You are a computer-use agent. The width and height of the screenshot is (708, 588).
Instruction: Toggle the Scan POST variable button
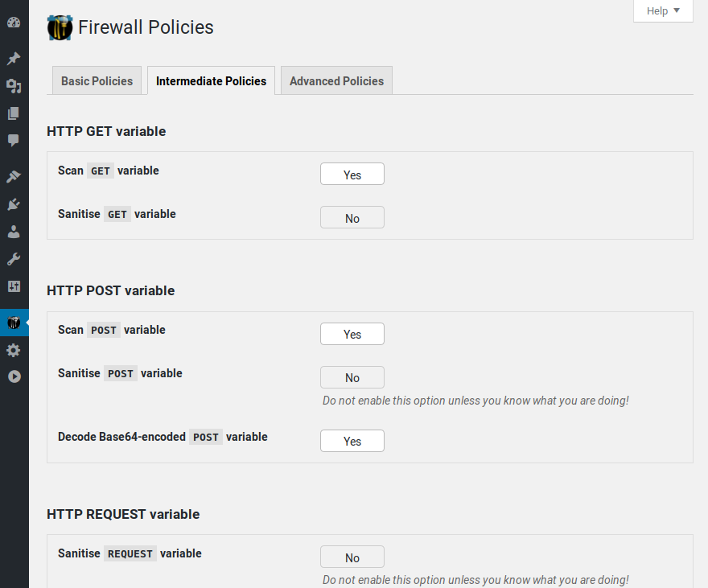coord(352,335)
